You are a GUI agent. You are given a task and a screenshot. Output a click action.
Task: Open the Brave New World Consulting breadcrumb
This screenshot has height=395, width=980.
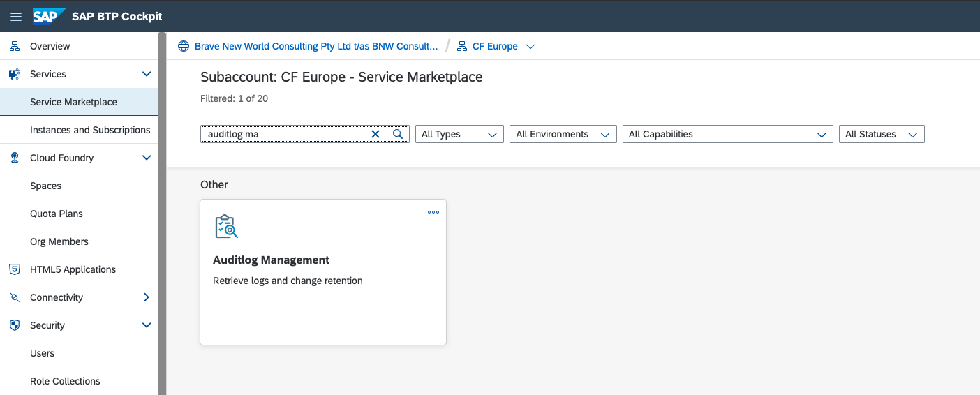coord(316,46)
